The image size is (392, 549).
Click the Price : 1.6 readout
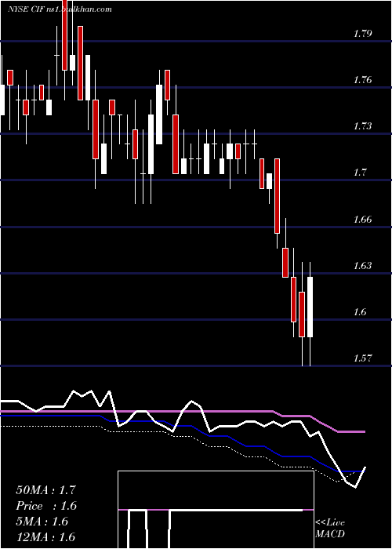[x=45, y=506]
